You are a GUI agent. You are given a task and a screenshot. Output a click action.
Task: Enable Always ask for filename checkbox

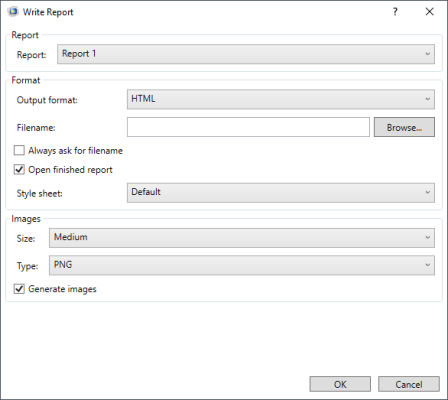[19, 150]
